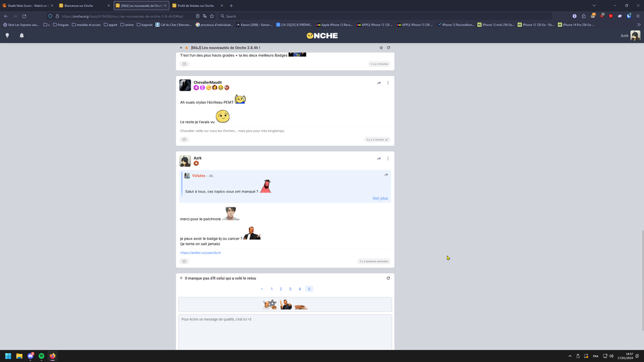Add a reaction to Azrk's post
644x362 pixels.
184,261
